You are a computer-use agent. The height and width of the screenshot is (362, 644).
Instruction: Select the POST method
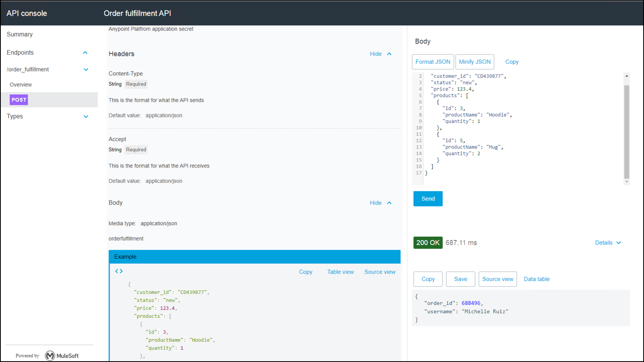[19, 100]
